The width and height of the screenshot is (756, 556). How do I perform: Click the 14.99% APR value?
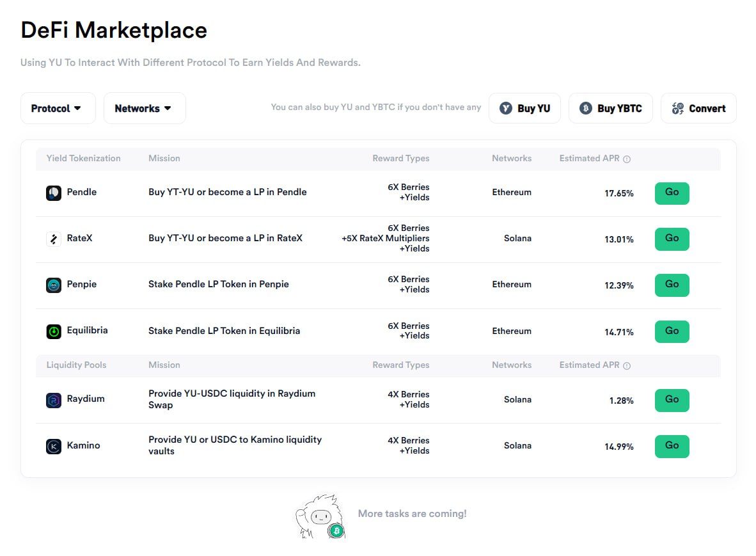tap(619, 447)
